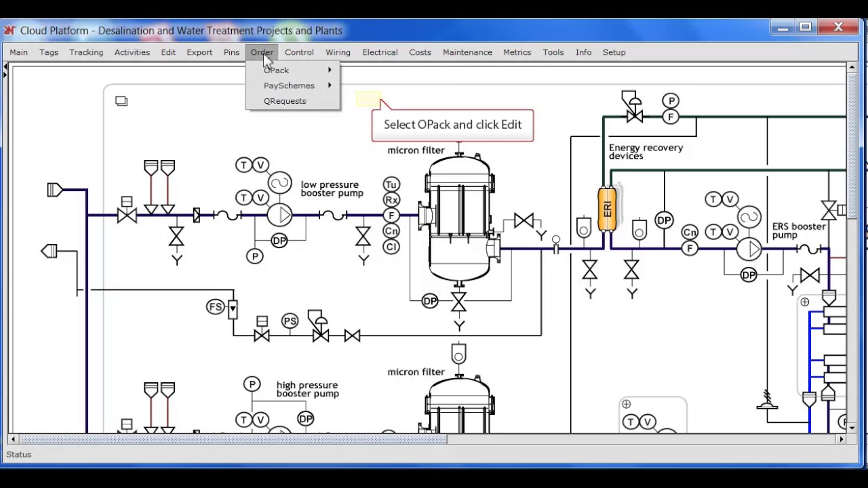Click the DP gauge beside ERI unit
868x488 pixels.
pyautogui.click(x=664, y=220)
